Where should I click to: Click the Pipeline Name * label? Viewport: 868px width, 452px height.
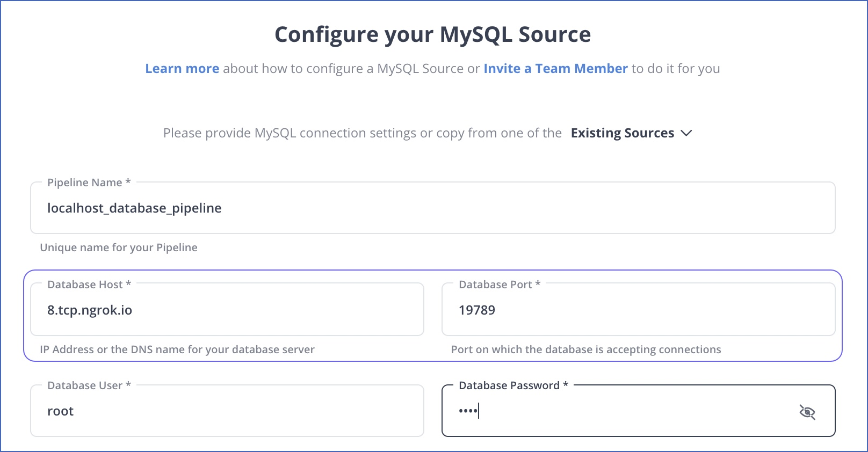click(x=89, y=183)
